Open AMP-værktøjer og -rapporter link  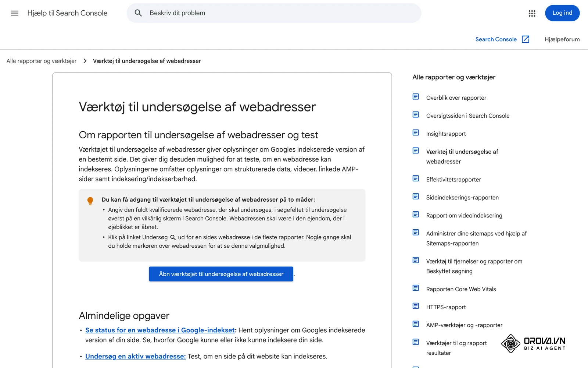point(464,325)
